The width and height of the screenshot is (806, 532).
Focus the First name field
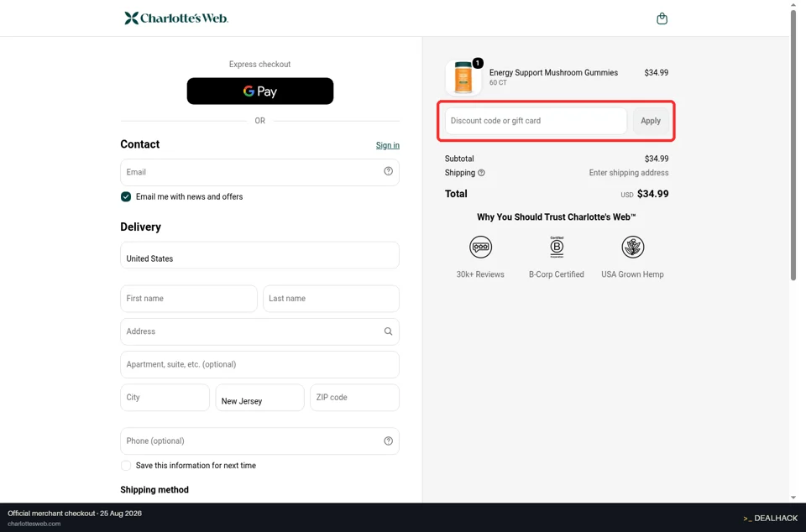(189, 299)
